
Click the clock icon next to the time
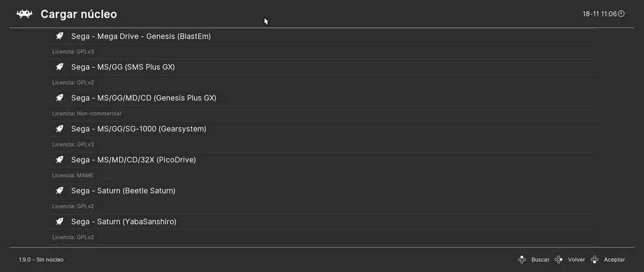[x=621, y=14]
